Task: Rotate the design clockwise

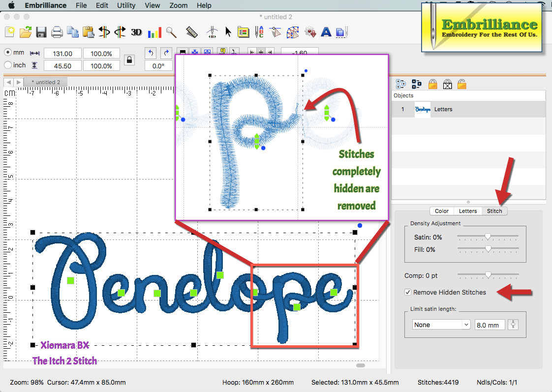Action: click(166, 53)
